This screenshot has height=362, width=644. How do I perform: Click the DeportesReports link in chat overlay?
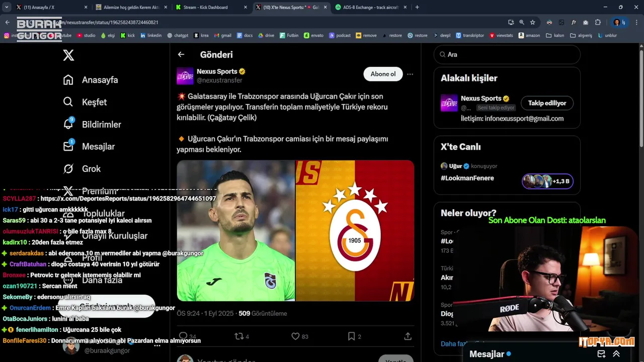128,199
